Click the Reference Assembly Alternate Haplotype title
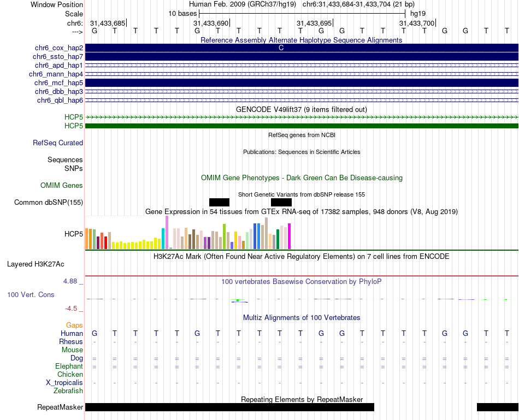 coord(302,40)
